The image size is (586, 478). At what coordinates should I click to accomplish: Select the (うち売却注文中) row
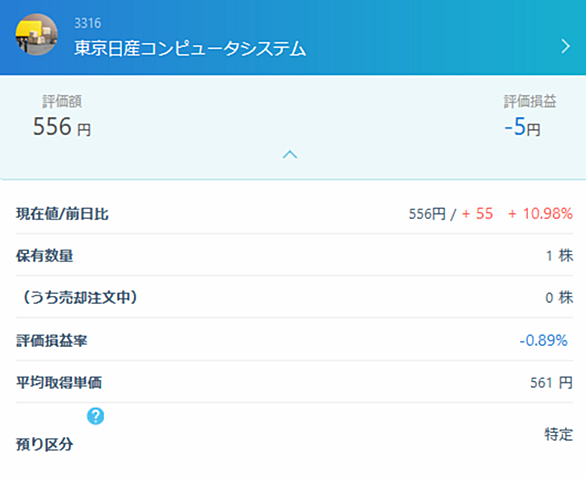click(294, 297)
